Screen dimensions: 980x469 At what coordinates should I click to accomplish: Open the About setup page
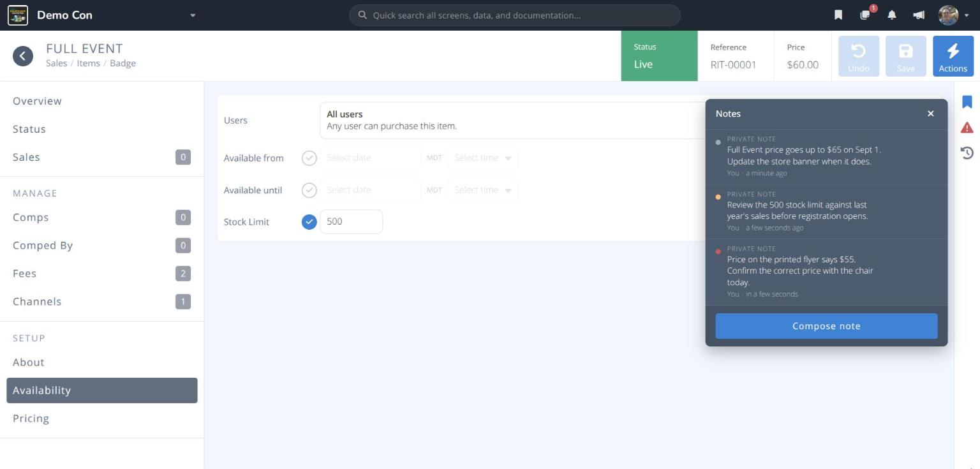(102, 362)
